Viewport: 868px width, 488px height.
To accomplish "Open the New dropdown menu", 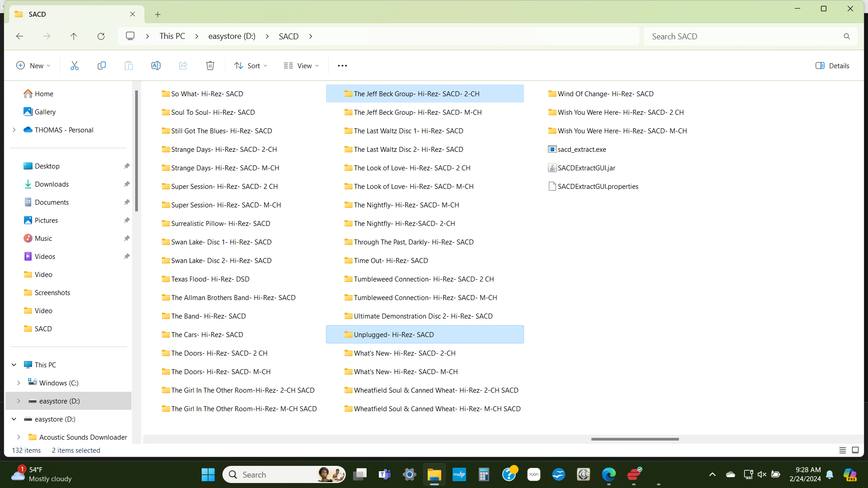I will click(x=33, y=66).
